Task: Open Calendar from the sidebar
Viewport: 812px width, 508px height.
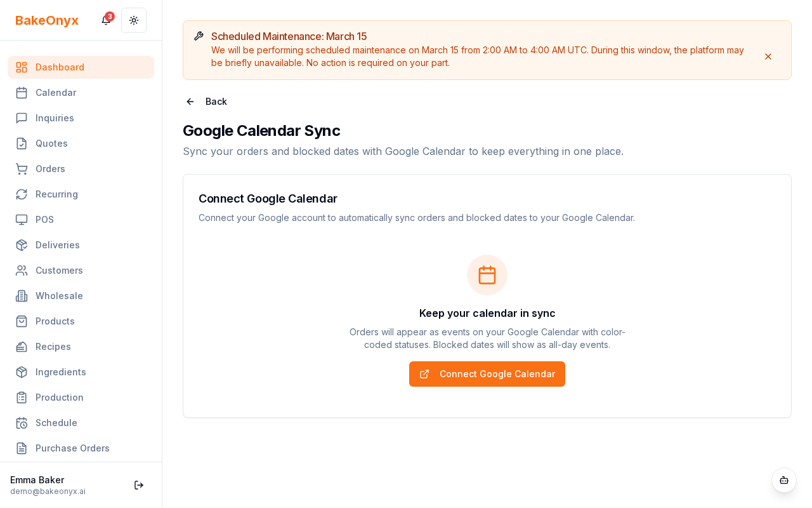Action: point(56,93)
